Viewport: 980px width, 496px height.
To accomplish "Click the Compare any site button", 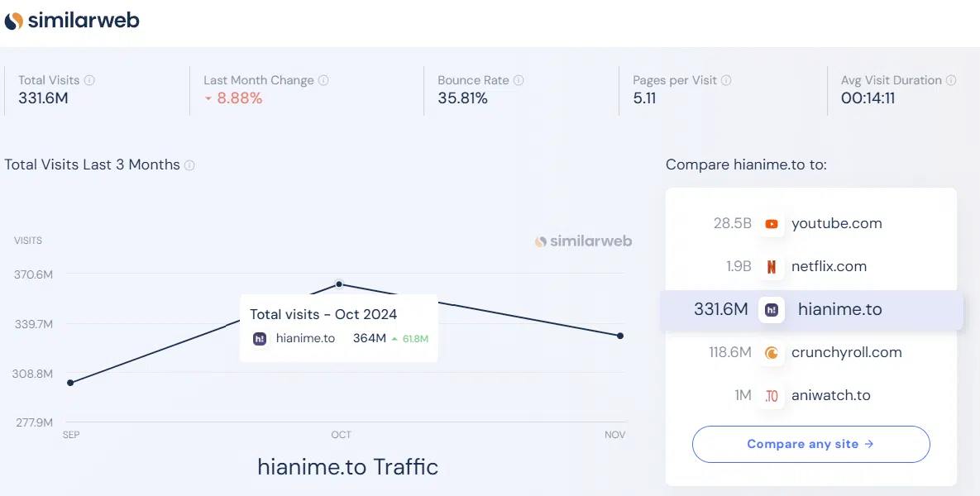I will [x=810, y=444].
